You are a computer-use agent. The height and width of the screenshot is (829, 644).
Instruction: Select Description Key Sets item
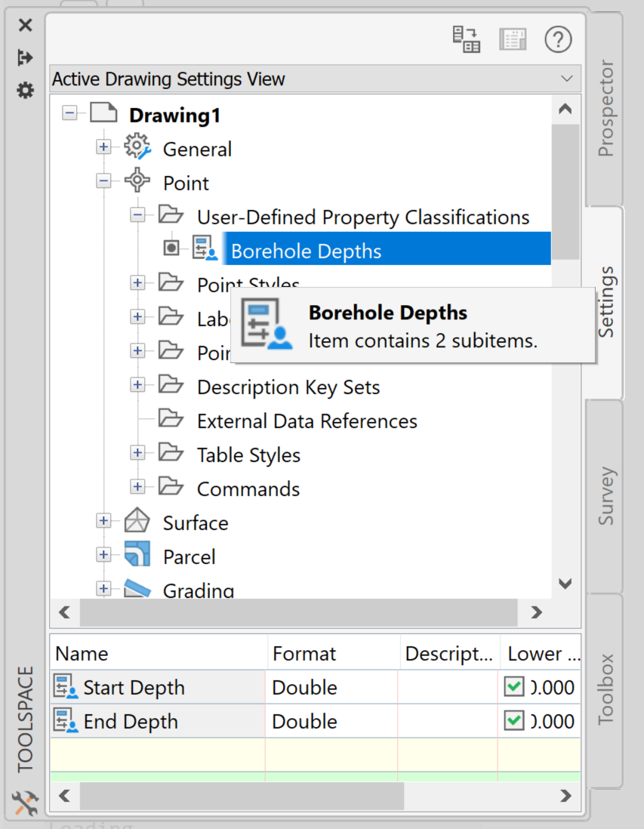click(x=288, y=387)
